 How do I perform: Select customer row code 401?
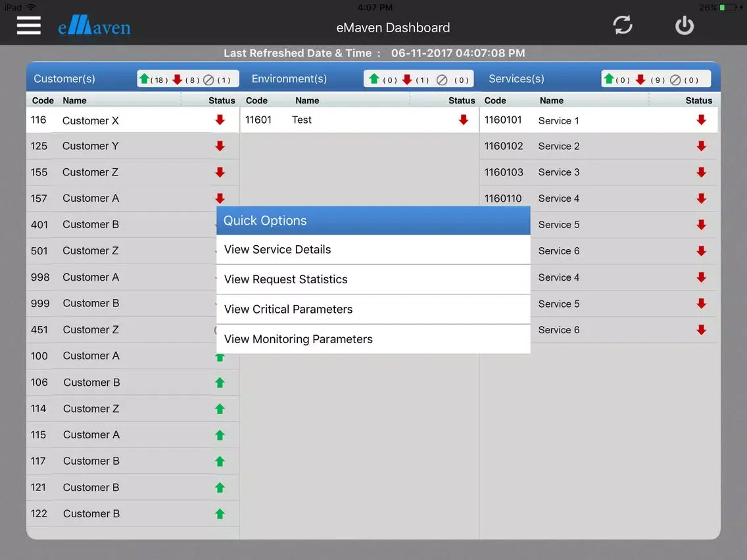(x=122, y=225)
